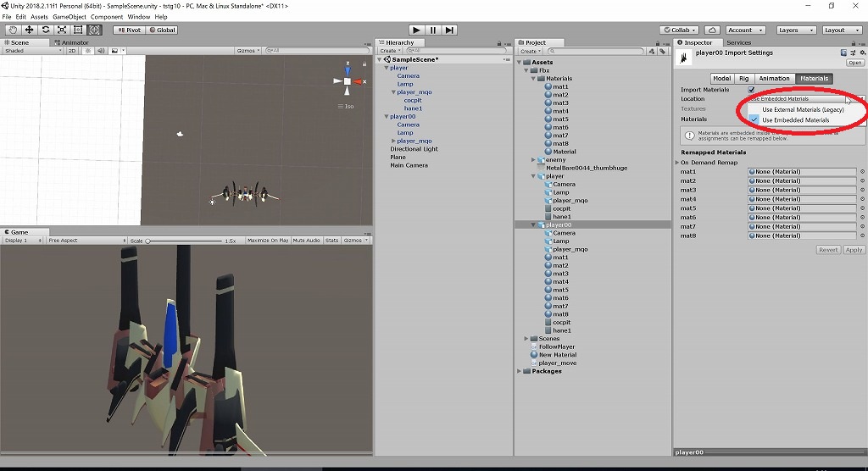Switch to the Rig tab

(744, 79)
